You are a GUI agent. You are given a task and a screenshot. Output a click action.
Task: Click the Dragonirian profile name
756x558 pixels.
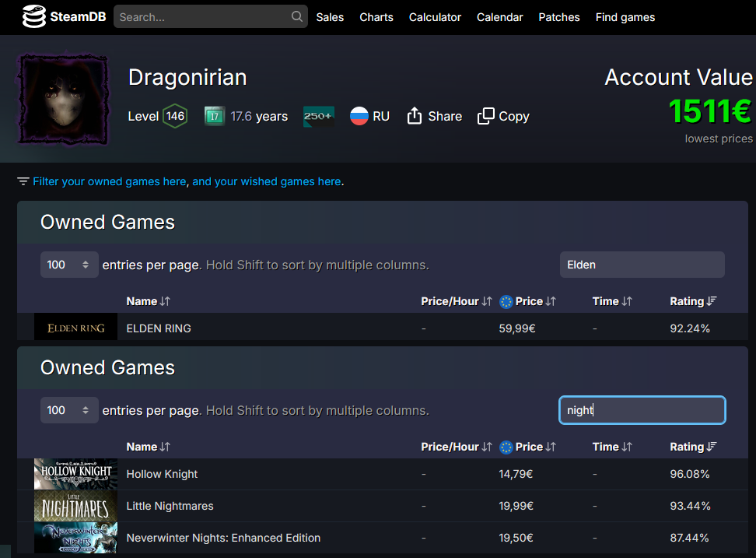187,77
